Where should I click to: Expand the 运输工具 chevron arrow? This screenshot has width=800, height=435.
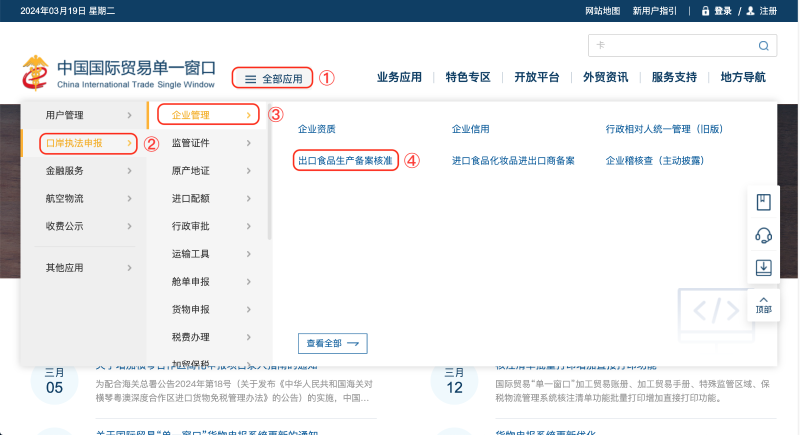pyautogui.click(x=249, y=254)
